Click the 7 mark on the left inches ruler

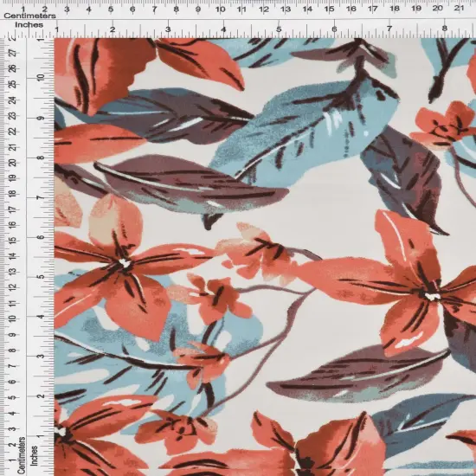[x=41, y=197]
